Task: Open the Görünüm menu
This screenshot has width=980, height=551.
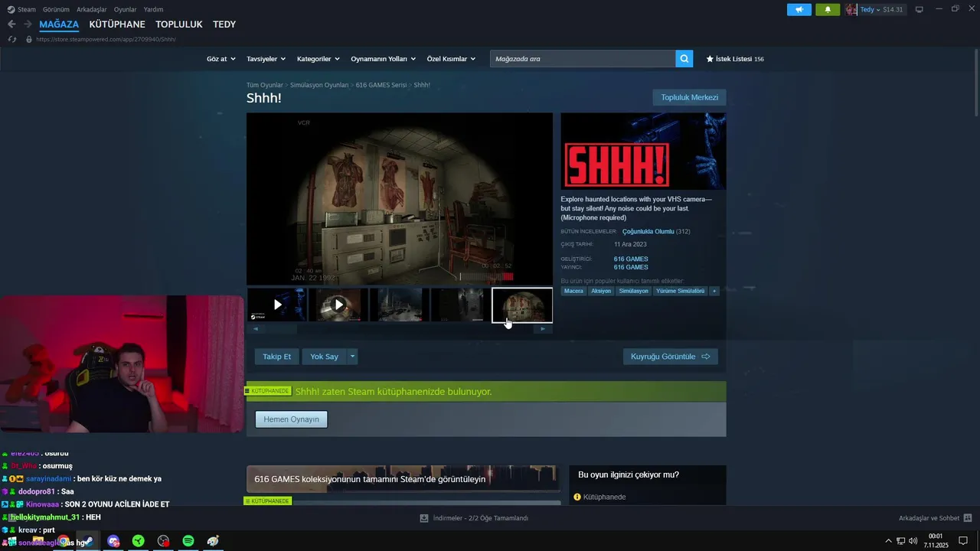Action: pos(56,9)
